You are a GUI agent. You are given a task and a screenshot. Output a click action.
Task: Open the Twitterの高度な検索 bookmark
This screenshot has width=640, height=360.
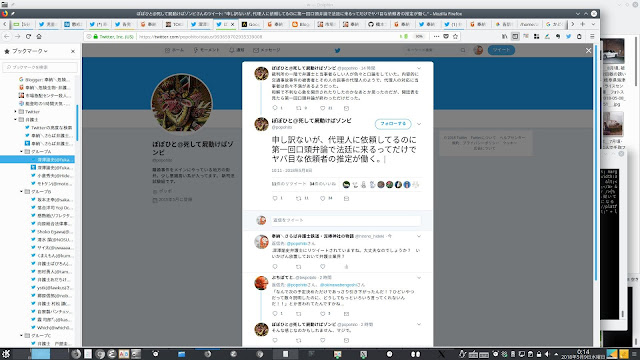coord(49,128)
